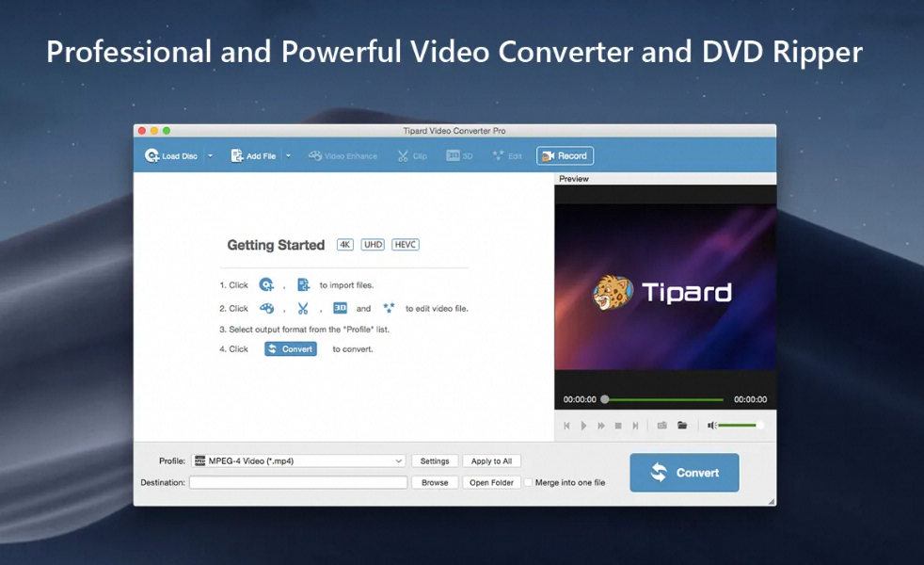Image resolution: width=924 pixels, height=565 pixels.
Task: Expand the Load Disc dropdown arrow
Action: click(210, 155)
